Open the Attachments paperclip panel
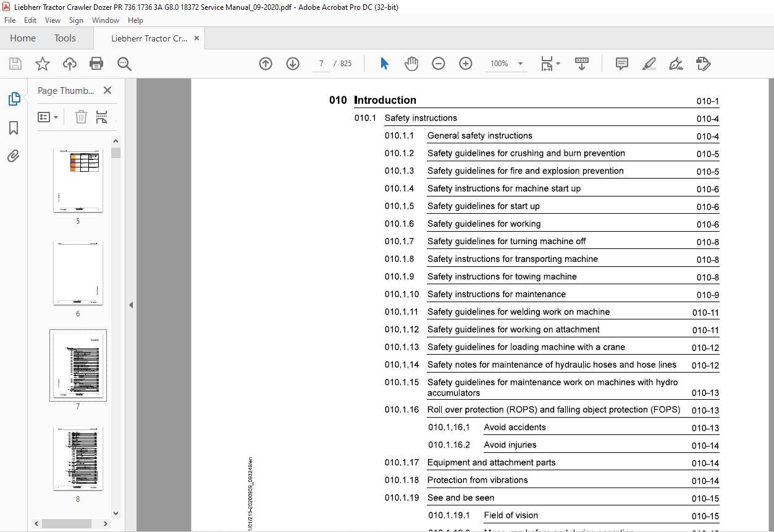The width and height of the screenshot is (774, 532). [14, 156]
